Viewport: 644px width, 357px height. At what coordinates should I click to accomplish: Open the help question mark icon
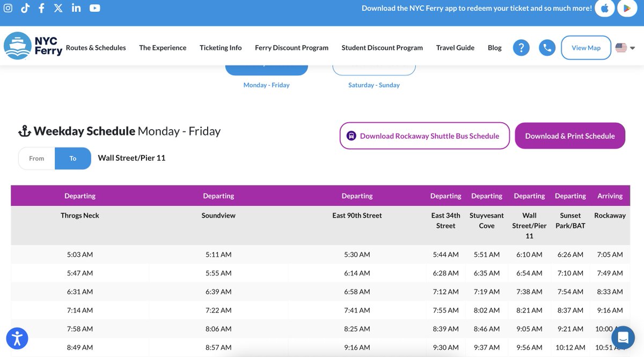(x=521, y=48)
